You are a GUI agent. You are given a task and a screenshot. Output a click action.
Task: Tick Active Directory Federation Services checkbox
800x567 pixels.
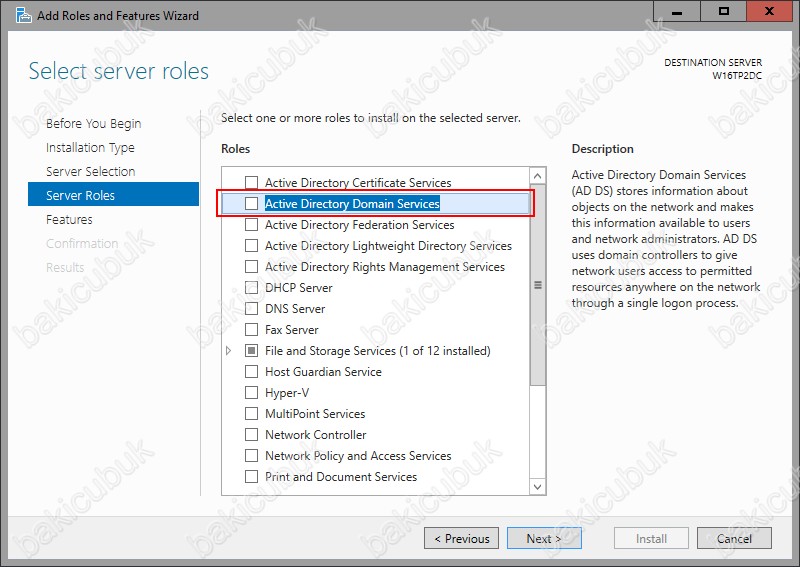pos(252,225)
